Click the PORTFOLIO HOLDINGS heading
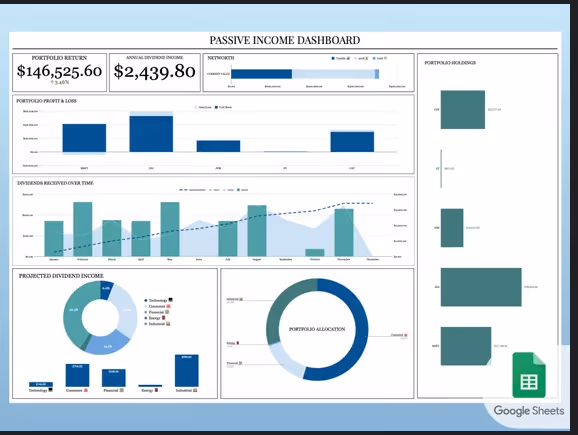The width and height of the screenshot is (578, 435). tap(450, 63)
